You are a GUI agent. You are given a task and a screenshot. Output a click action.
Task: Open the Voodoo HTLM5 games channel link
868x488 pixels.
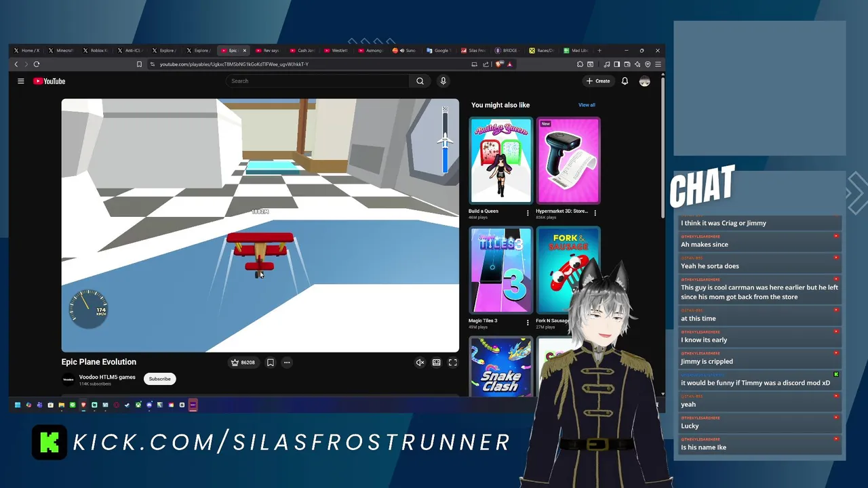[x=107, y=377]
